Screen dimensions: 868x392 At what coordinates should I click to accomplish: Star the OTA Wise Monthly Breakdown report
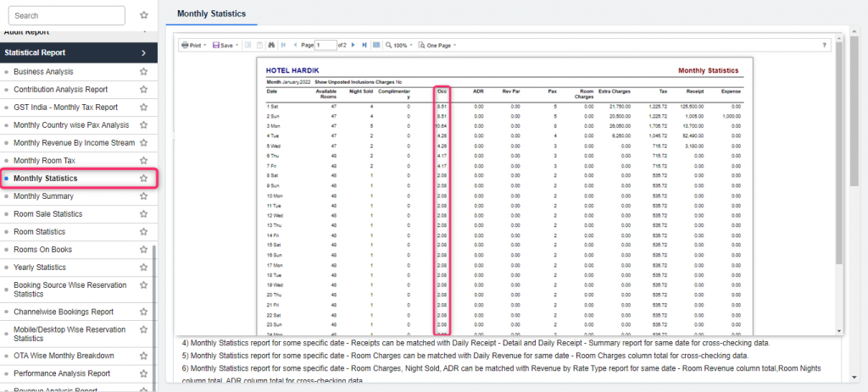click(x=144, y=356)
